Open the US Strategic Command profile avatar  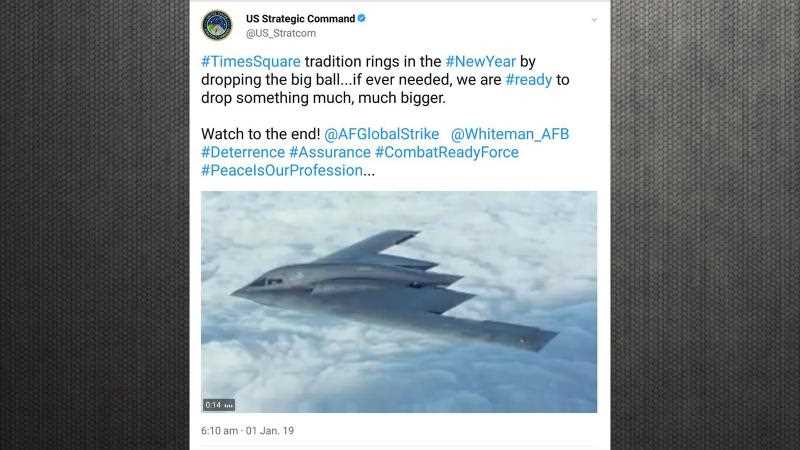pyautogui.click(x=217, y=25)
